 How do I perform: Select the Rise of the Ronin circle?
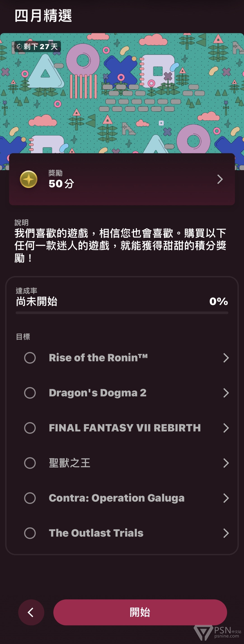(x=30, y=358)
